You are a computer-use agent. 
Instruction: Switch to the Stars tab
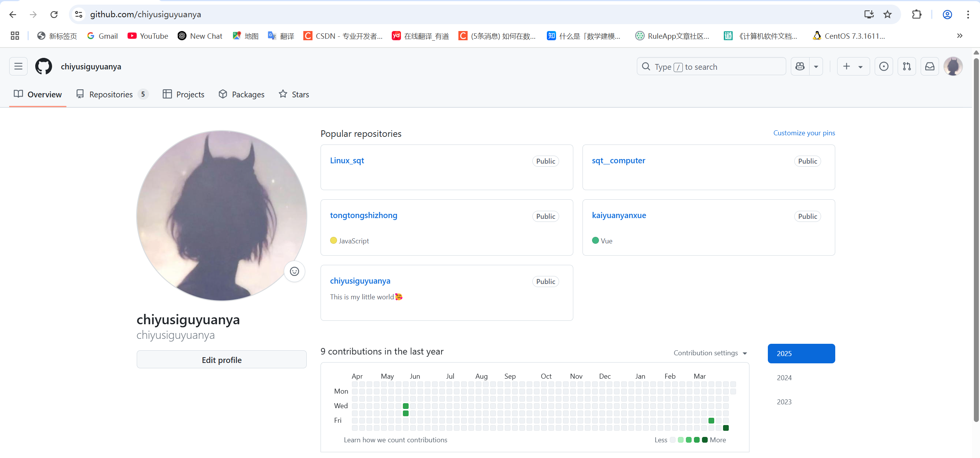click(294, 94)
